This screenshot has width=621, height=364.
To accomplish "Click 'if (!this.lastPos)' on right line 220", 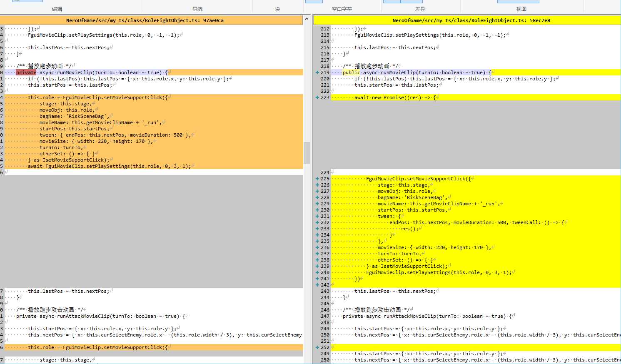I will (381, 79).
